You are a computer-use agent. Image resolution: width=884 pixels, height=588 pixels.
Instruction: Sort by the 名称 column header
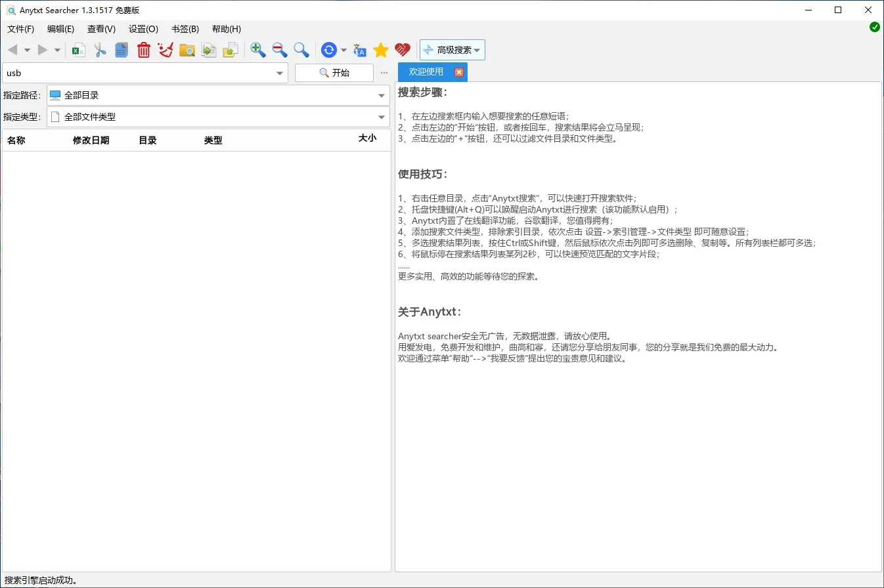(x=16, y=140)
